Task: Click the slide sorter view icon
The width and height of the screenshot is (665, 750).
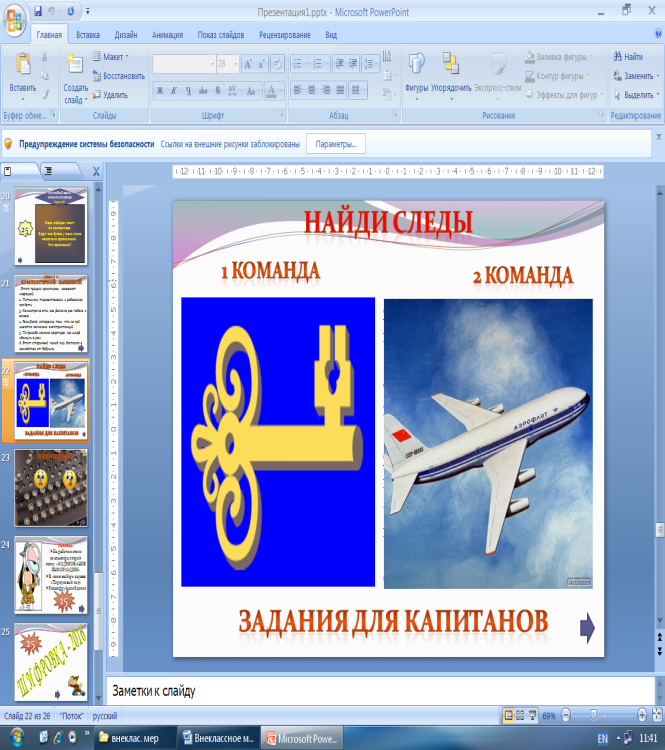Action: click(x=520, y=716)
